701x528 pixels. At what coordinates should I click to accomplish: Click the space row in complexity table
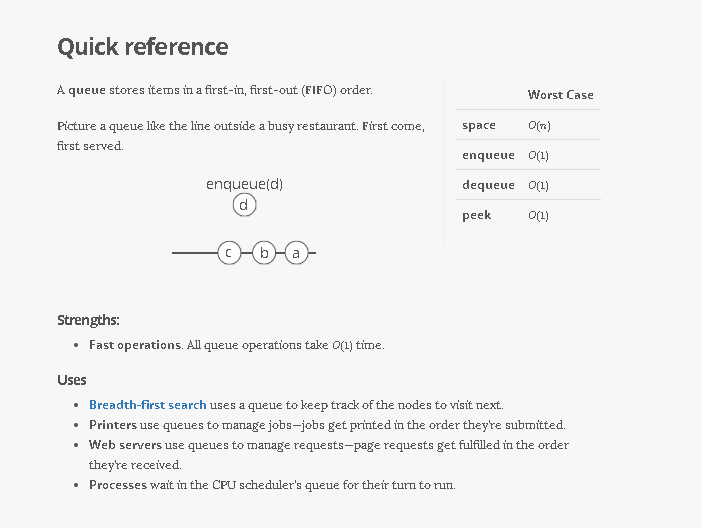pos(479,125)
